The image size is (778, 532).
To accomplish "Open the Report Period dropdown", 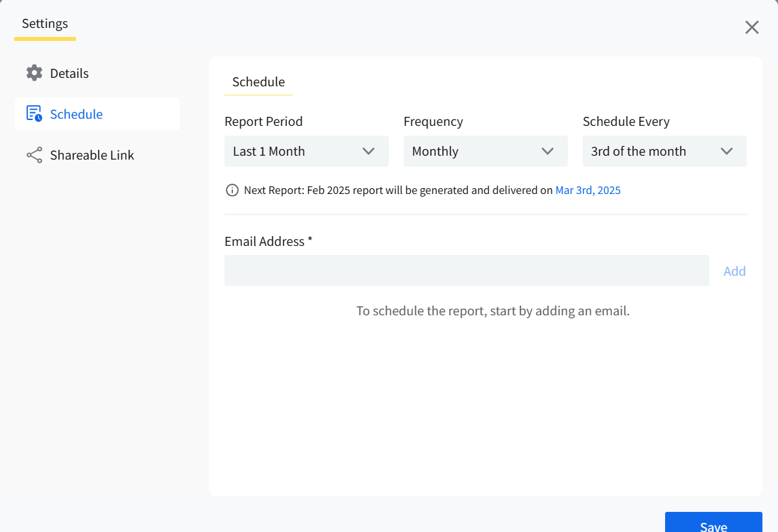I will 306,151.
